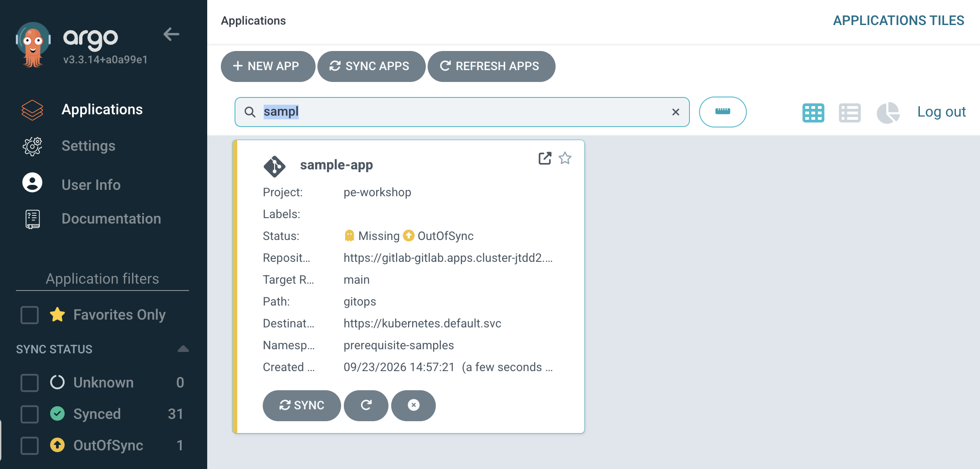
Task: Check the Synced sync status filter
Action: (30, 414)
